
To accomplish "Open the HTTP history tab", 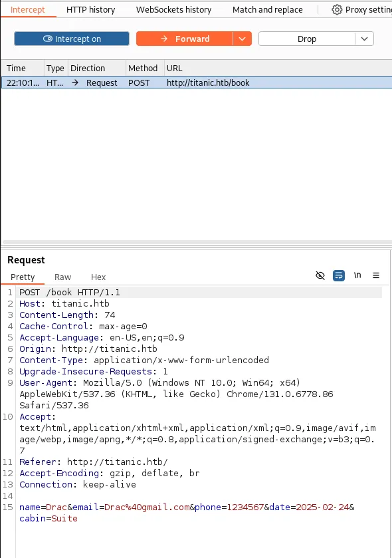I will coord(90,9).
